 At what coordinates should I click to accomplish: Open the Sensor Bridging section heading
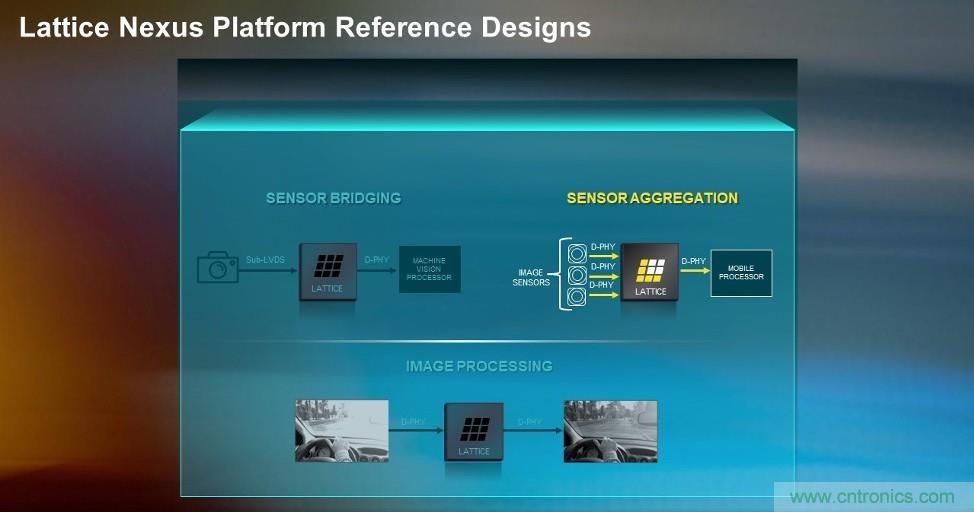tap(333, 198)
